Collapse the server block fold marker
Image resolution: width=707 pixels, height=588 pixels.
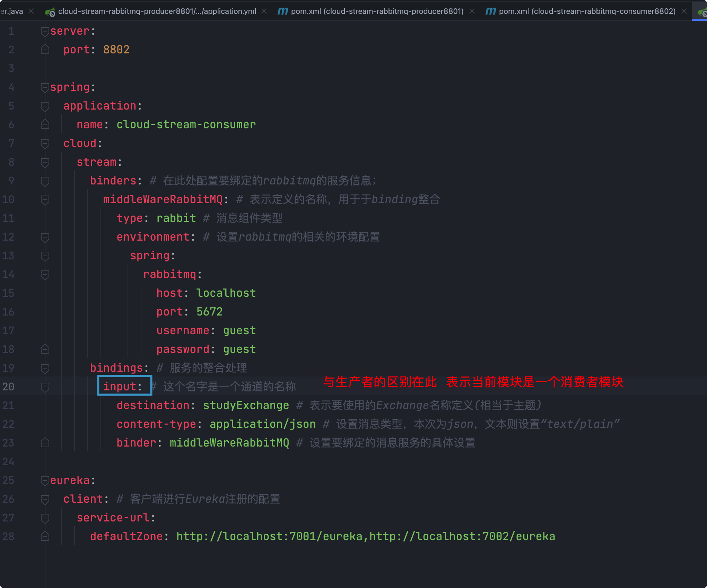click(x=45, y=31)
